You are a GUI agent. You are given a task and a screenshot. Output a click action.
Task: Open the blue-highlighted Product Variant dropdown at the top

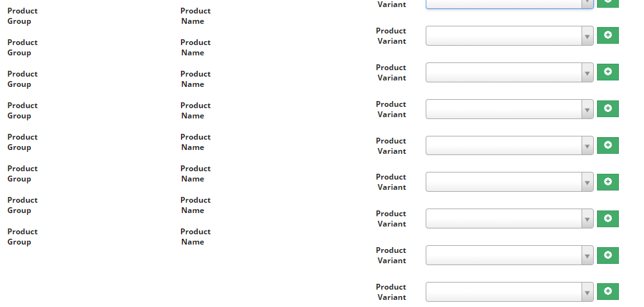click(509, 4)
